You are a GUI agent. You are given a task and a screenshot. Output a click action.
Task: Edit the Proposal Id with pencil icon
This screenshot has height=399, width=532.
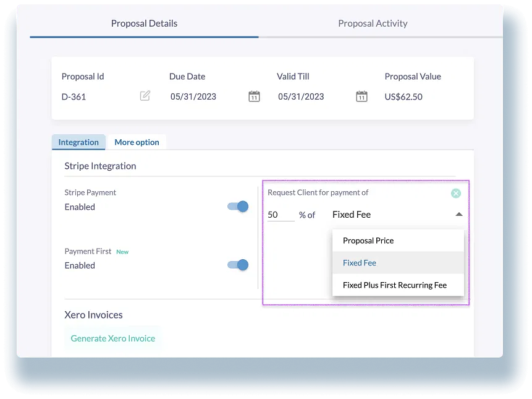click(x=145, y=96)
